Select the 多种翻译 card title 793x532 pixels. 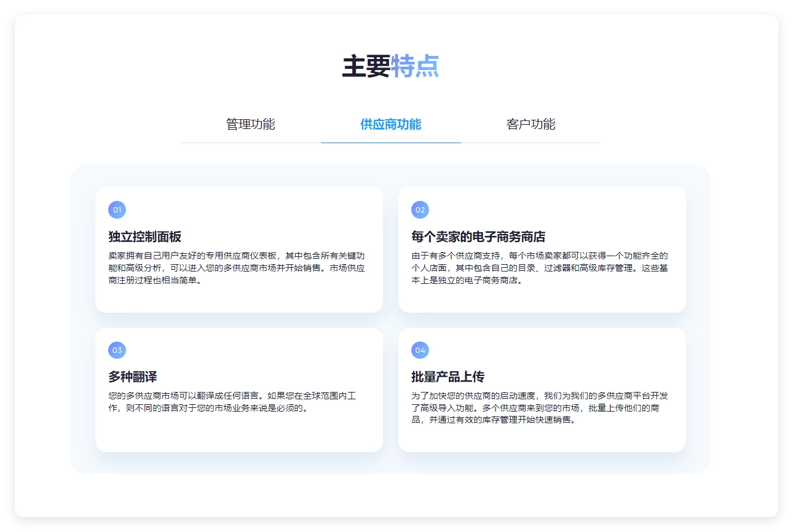[133, 377]
